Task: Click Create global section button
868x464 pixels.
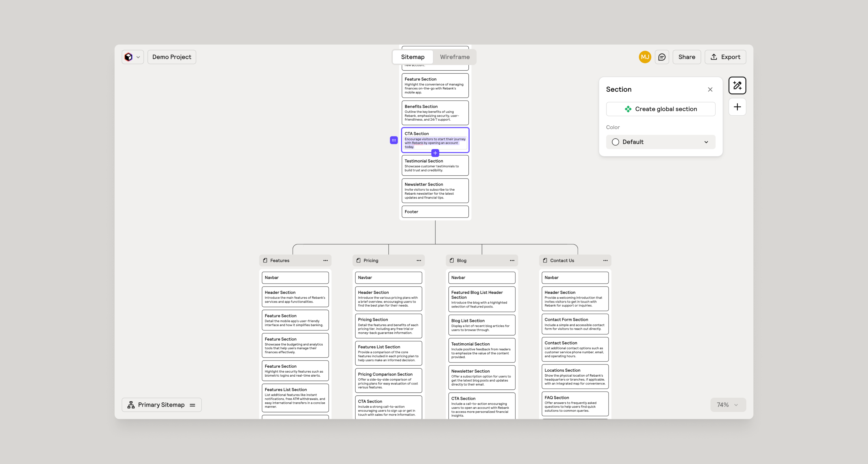Action: point(661,109)
